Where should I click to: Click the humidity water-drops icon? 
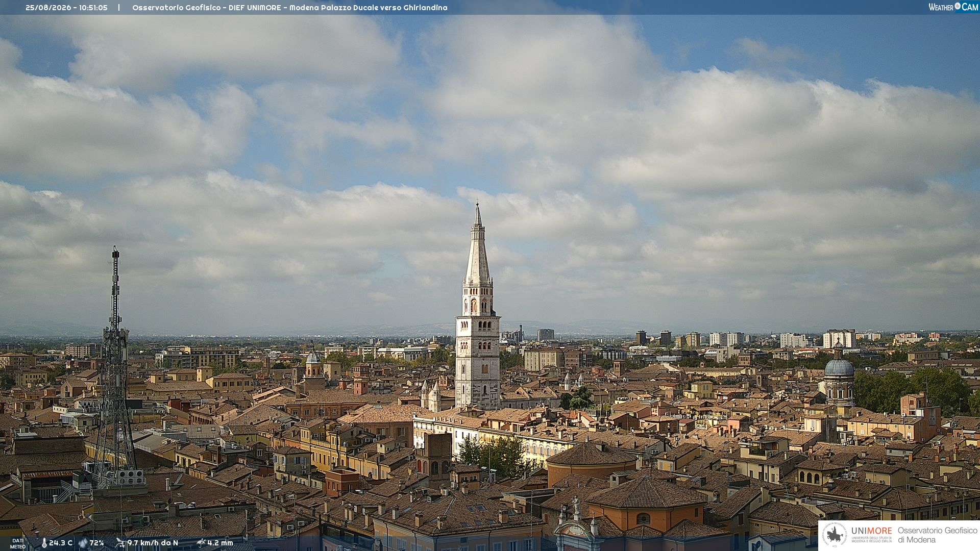(83, 543)
